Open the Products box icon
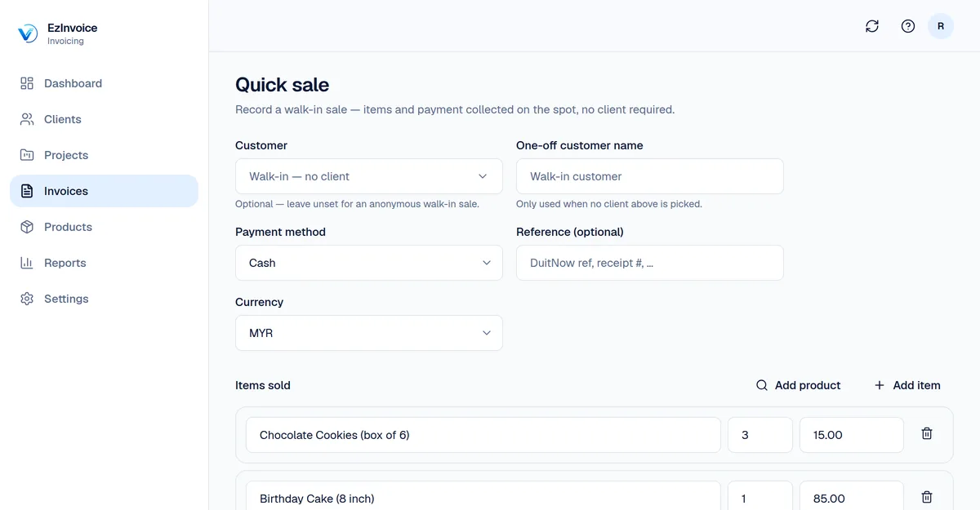Image resolution: width=980 pixels, height=510 pixels. point(27,227)
